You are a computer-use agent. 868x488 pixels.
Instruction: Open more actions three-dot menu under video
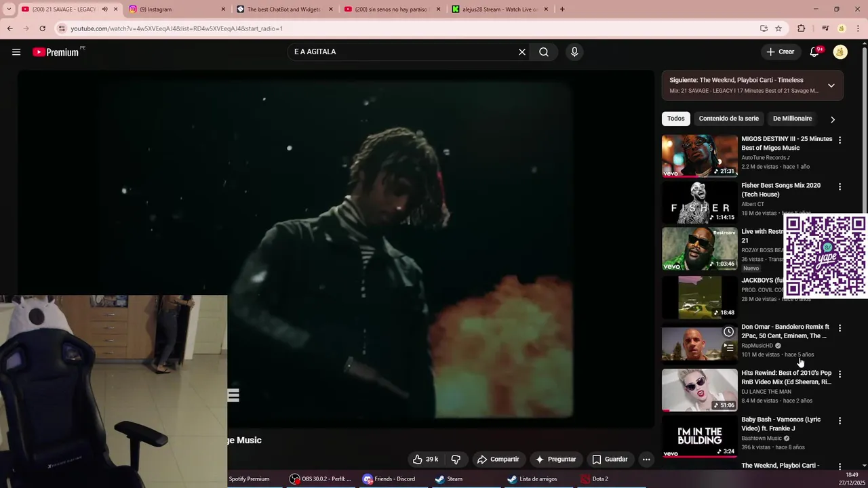[x=646, y=460]
